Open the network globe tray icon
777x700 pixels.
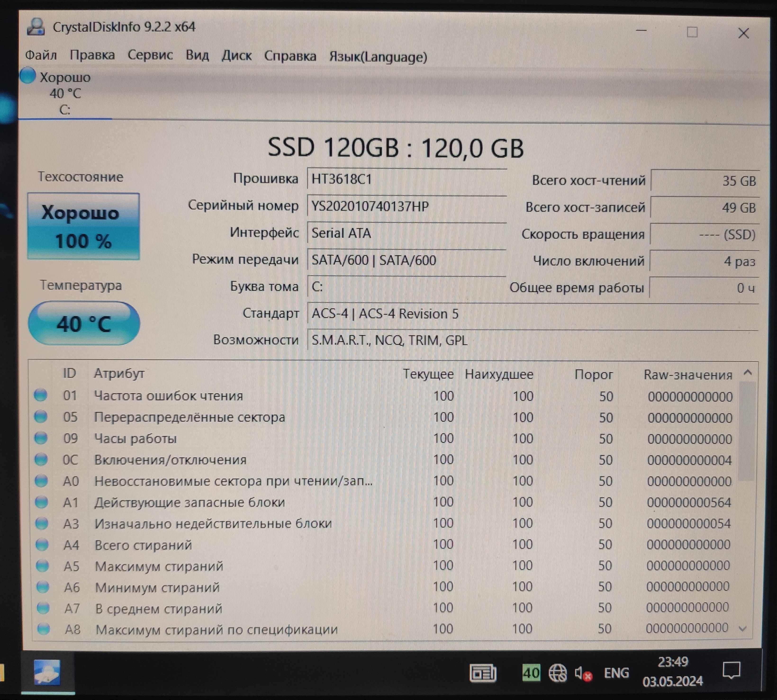[x=557, y=673]
